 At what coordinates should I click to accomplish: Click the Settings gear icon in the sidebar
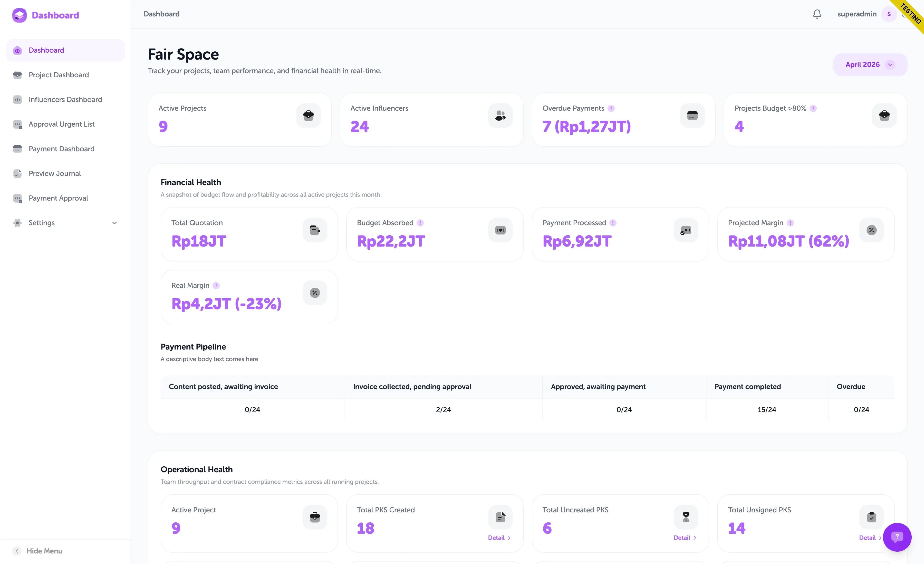tap(17, 223)
